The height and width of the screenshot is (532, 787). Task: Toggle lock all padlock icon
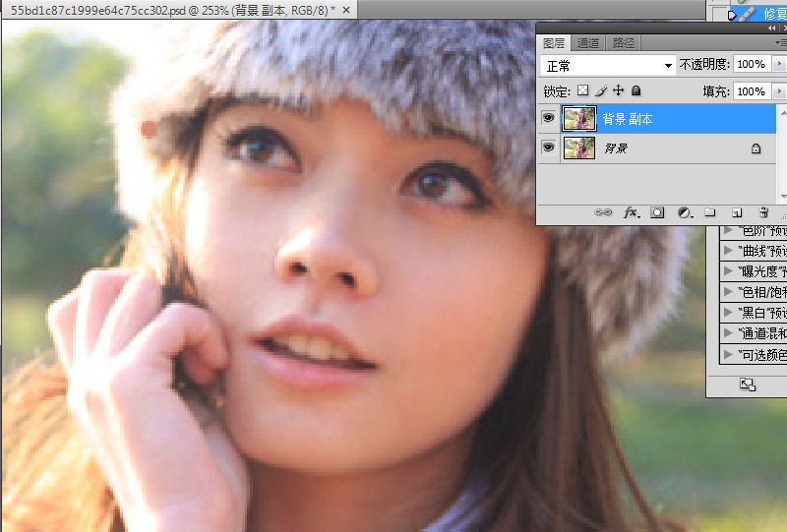(636, 90)
